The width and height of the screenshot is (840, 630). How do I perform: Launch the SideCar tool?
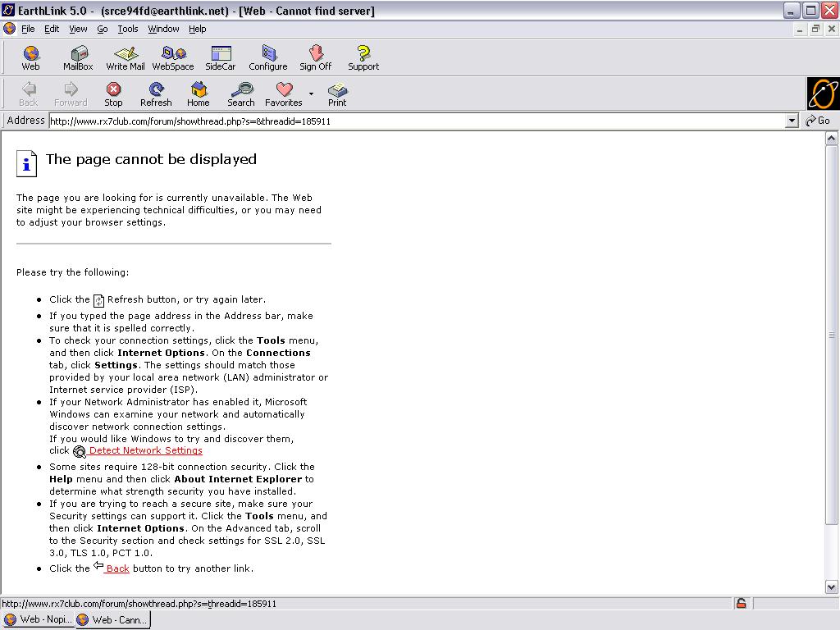221,57
